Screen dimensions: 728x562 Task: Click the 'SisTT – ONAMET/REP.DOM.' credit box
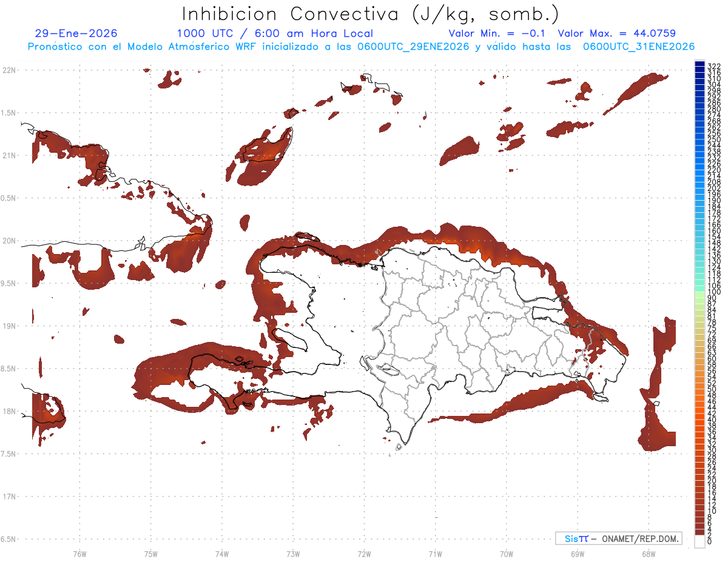click(618, 538)
